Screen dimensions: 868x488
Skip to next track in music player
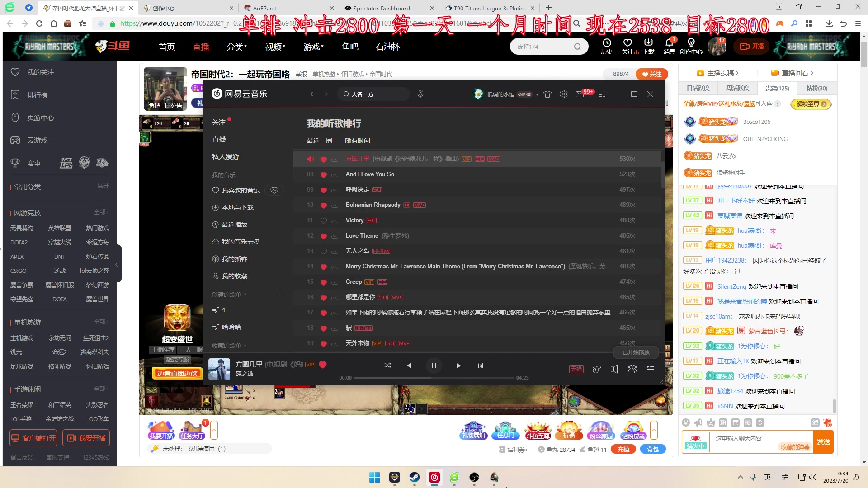click(x=458, y=366)
